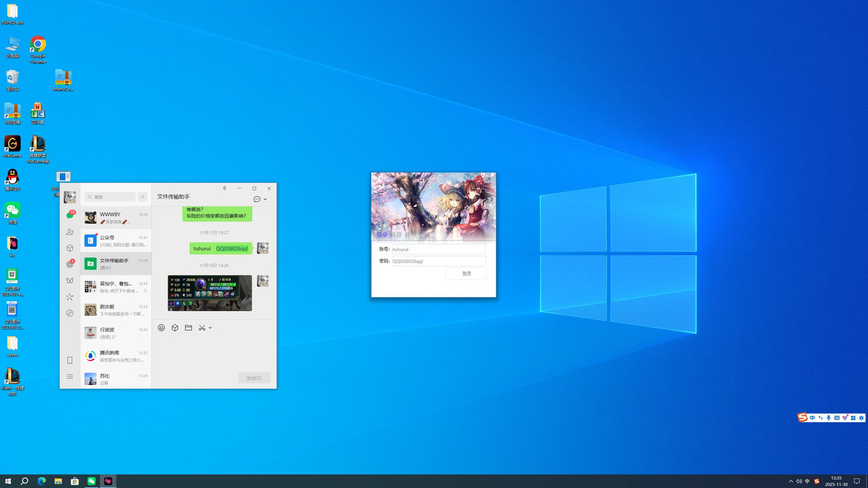868x488 pixels.
Task: Open the volume control in system tray
Action: coord(799,481)
